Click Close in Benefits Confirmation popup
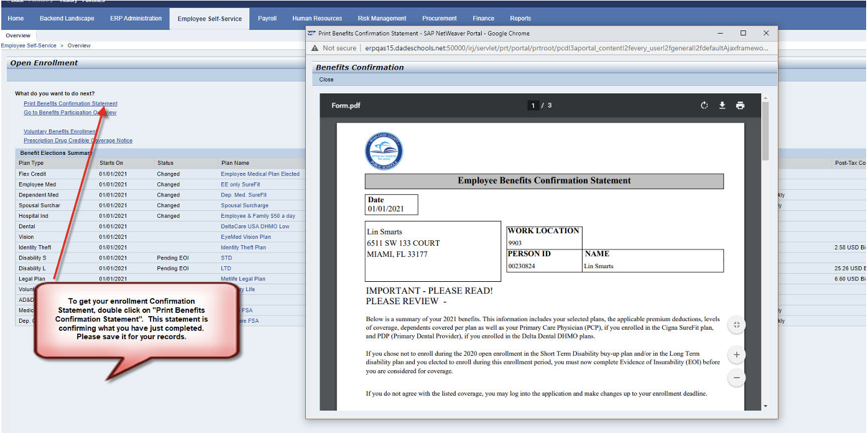The image size is (868, 433). click(326, 80)
